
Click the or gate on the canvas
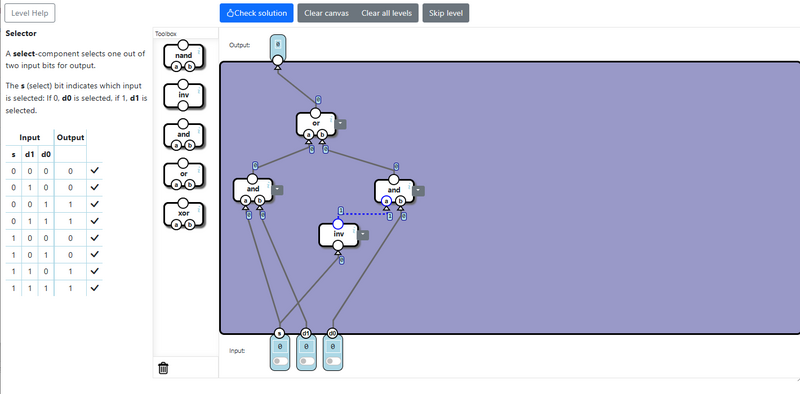tap(316, 124)
